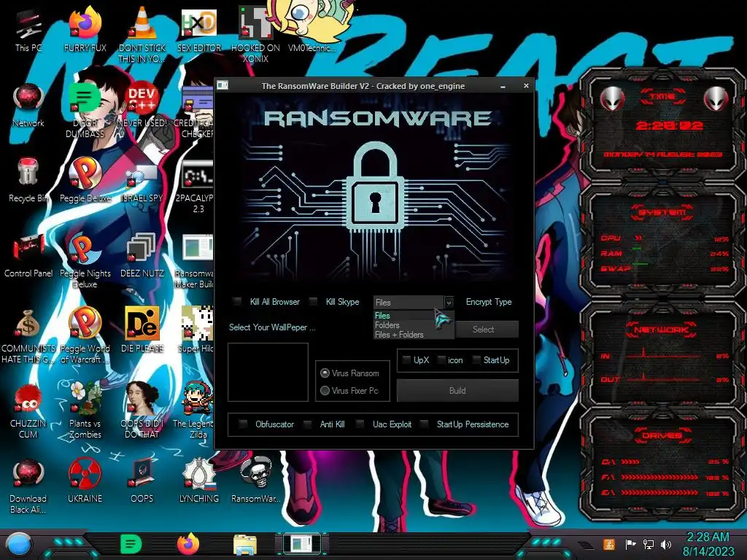
Task: Click the builder window title text
Action: [x=363, y=86]
